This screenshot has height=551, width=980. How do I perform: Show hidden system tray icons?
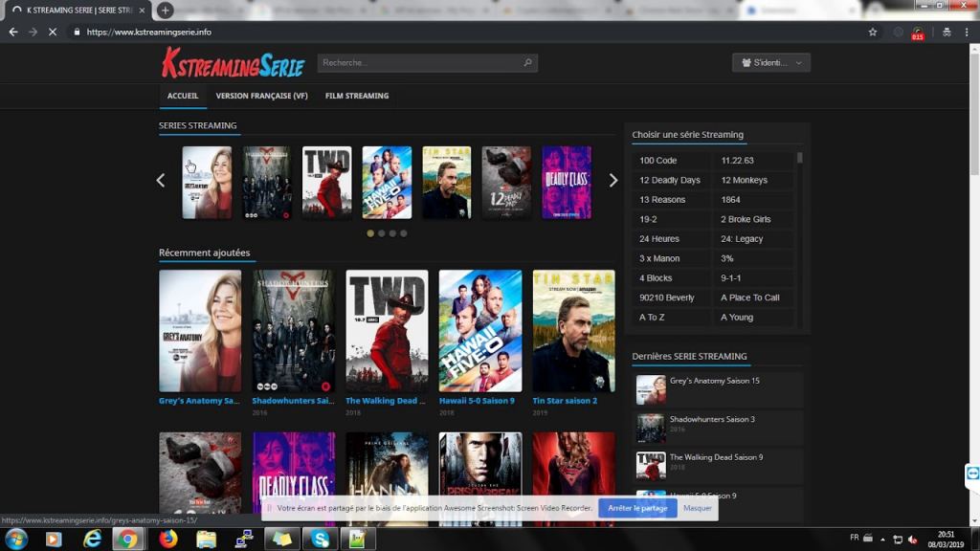(882, 540)
